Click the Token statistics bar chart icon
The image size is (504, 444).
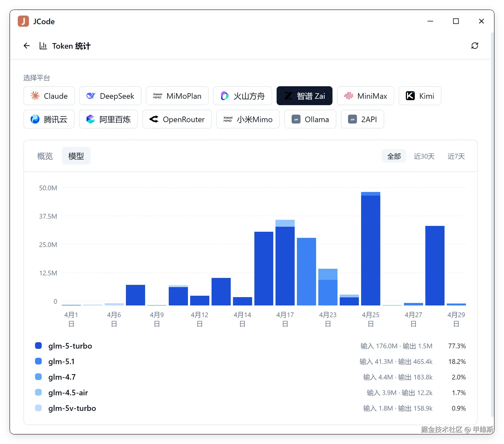43,46
